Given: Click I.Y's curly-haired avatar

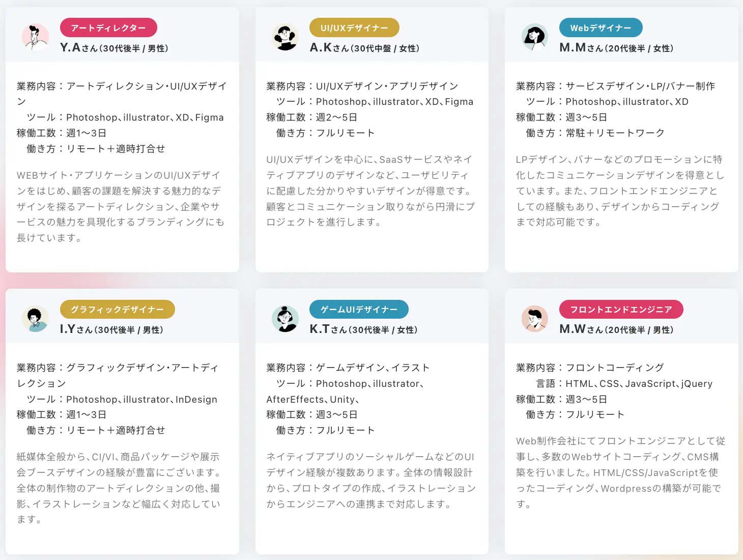Looking at the screenshot, I should point(35,319).
